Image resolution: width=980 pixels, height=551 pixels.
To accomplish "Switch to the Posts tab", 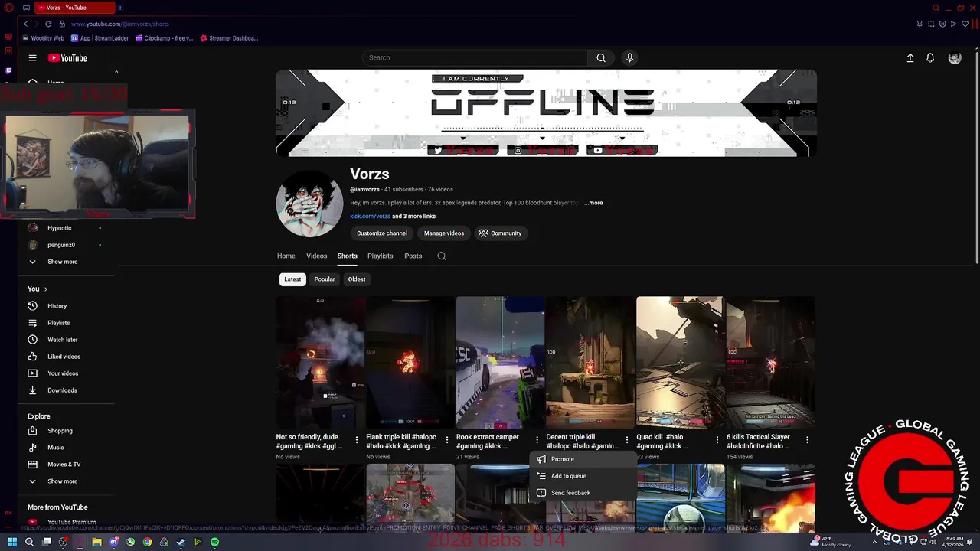I will [x=413, y=256].
